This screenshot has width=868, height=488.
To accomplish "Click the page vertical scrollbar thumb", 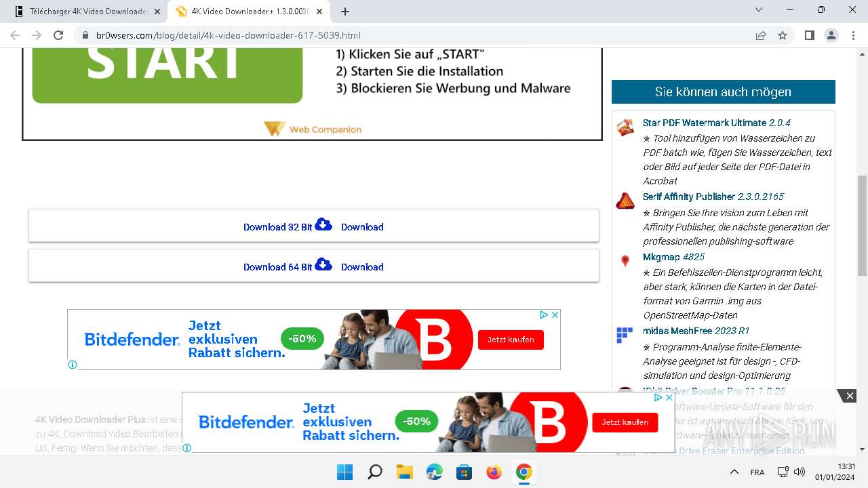I will (862, 226).
